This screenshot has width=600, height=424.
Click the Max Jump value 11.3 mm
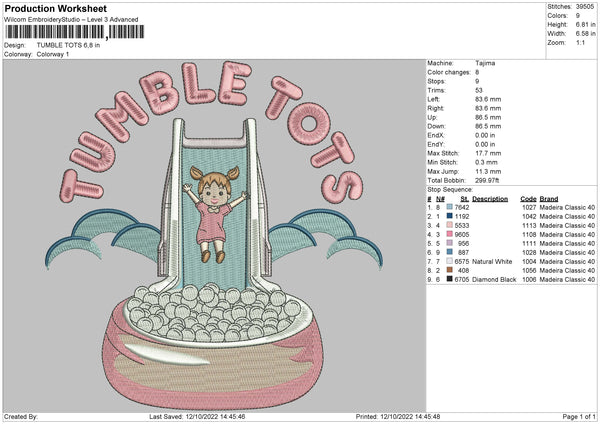tap(488, 171)
